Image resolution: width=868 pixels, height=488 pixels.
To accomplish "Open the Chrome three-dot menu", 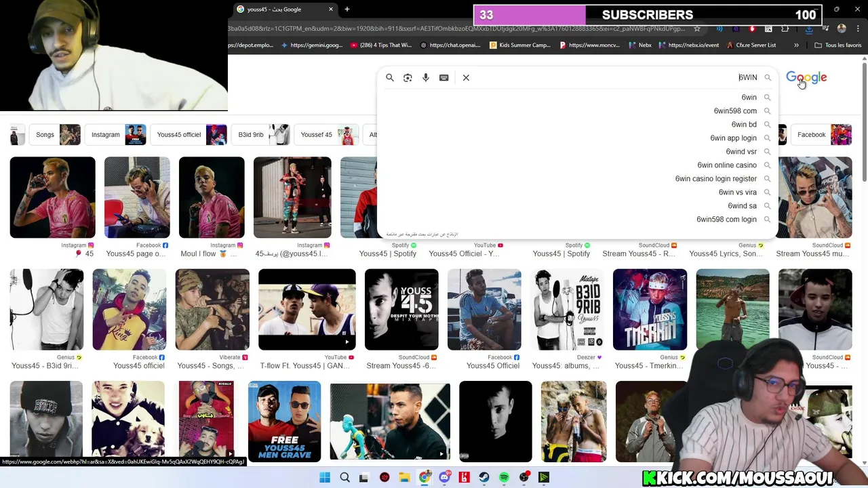I will [858, 28].
